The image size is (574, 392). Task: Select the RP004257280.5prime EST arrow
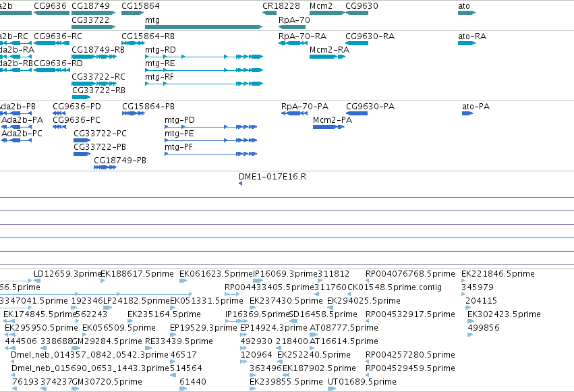pyautogui.click(x=367, y=362)
